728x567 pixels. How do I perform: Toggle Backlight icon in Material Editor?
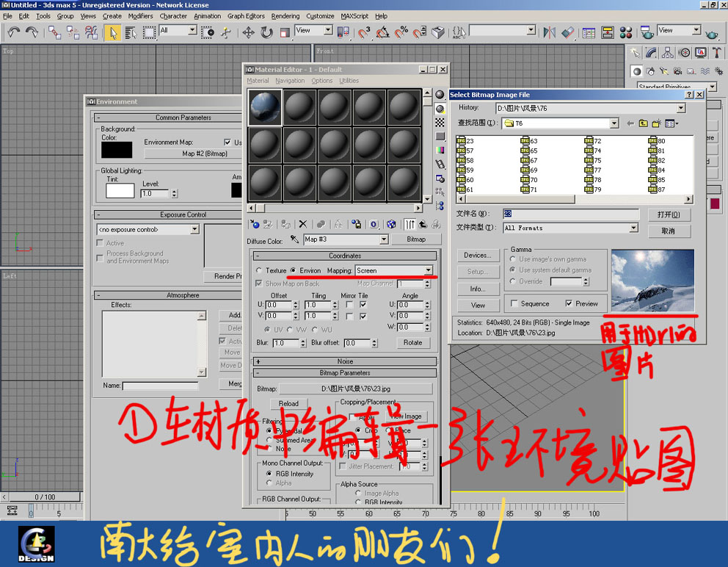tap(440, 109)
